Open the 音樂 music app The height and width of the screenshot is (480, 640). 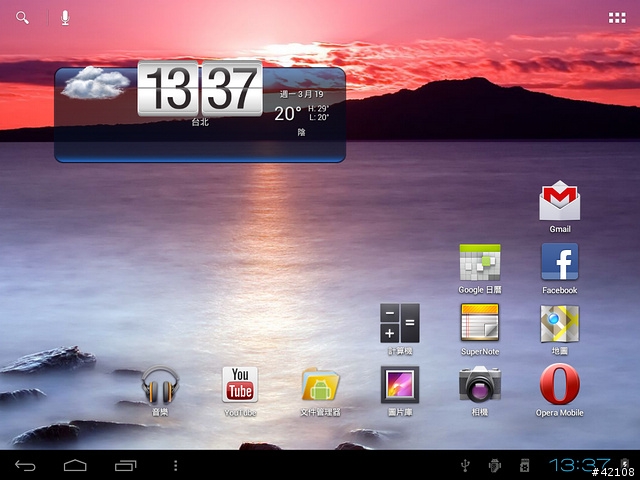(x=160, y=384)
